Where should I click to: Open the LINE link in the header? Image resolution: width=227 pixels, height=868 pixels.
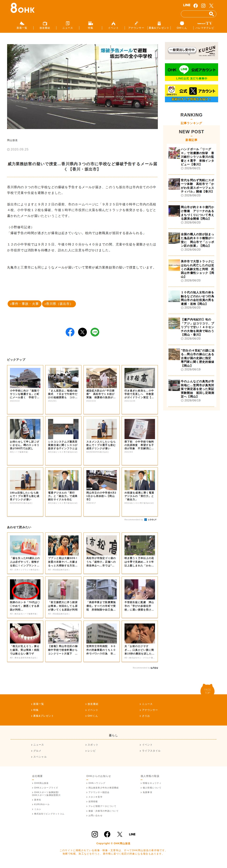pyautogui.click(x=187, y=5)
